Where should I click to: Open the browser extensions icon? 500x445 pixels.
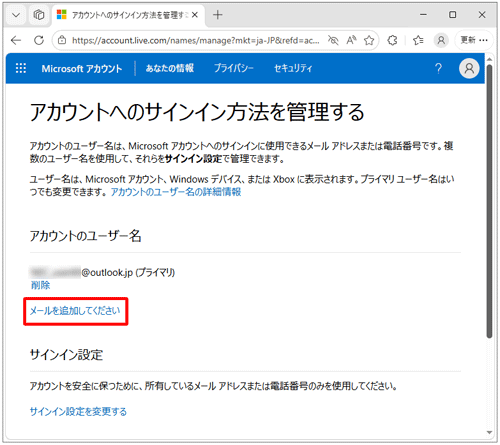coord(393,40)
